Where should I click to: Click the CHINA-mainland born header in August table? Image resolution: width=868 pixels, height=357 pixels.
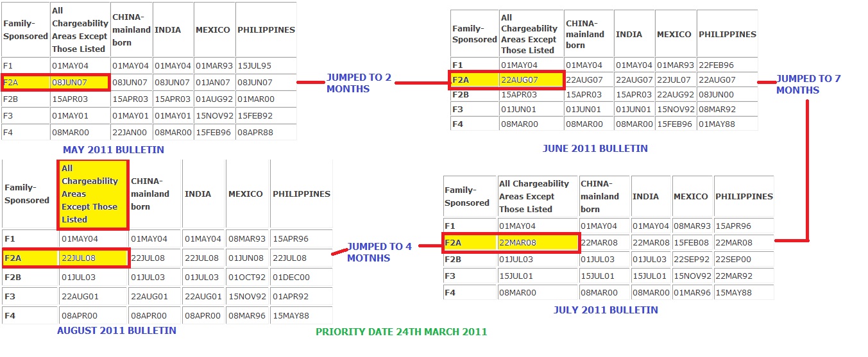154,194
